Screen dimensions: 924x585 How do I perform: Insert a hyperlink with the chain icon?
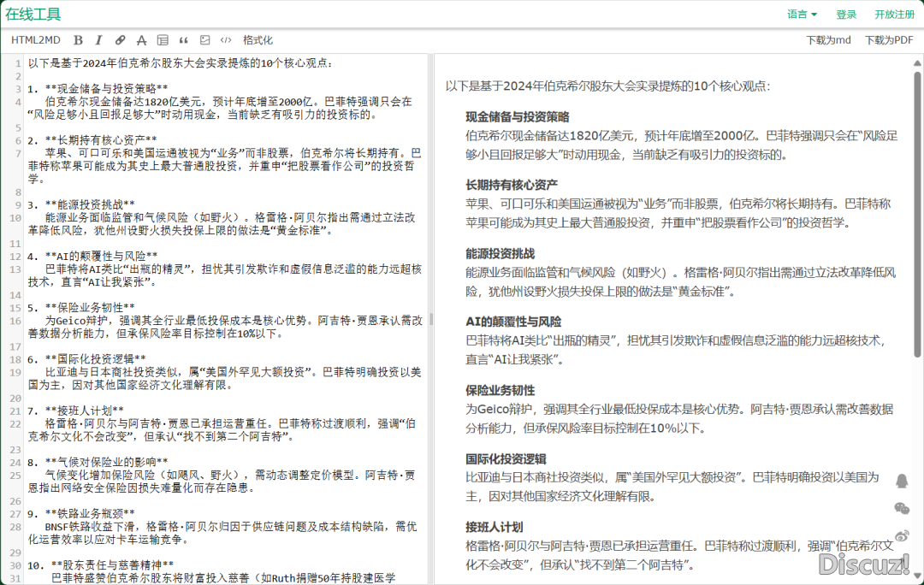tap(120, 40)
